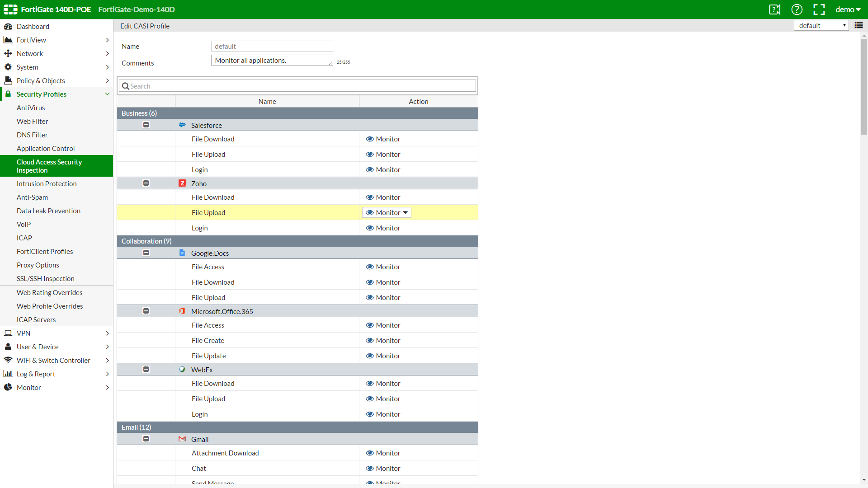Image resolution: width=868 pixels, height=488 pixels.
Task: Open Application Control in Security Profiles
Action: click(46, 149)
